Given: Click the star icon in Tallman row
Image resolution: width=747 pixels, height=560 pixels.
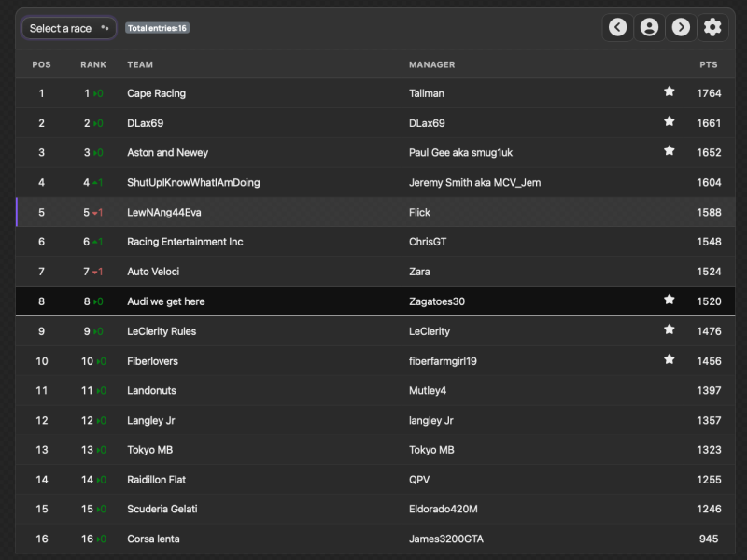Looking at the screenshot, I should [x=669, y=91].
